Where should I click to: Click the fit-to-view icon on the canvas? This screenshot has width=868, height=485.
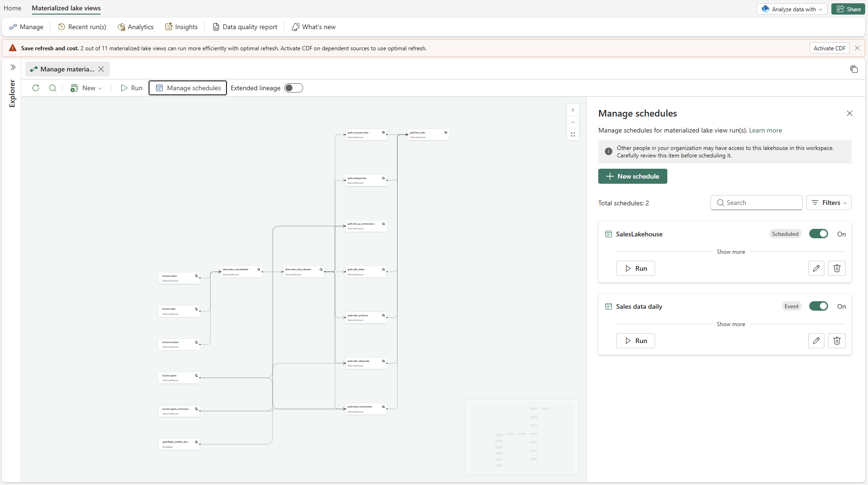click(573, 134)
